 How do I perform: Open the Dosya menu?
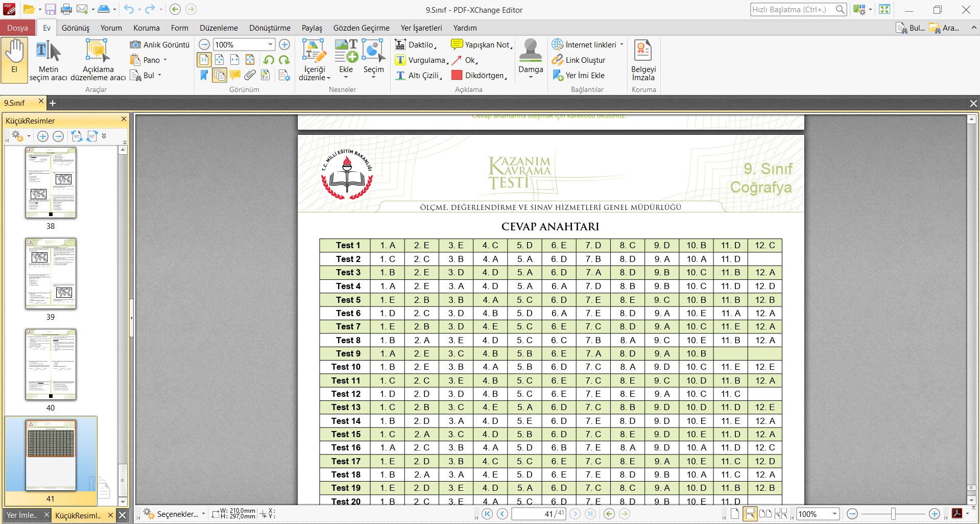pos(17,28)
